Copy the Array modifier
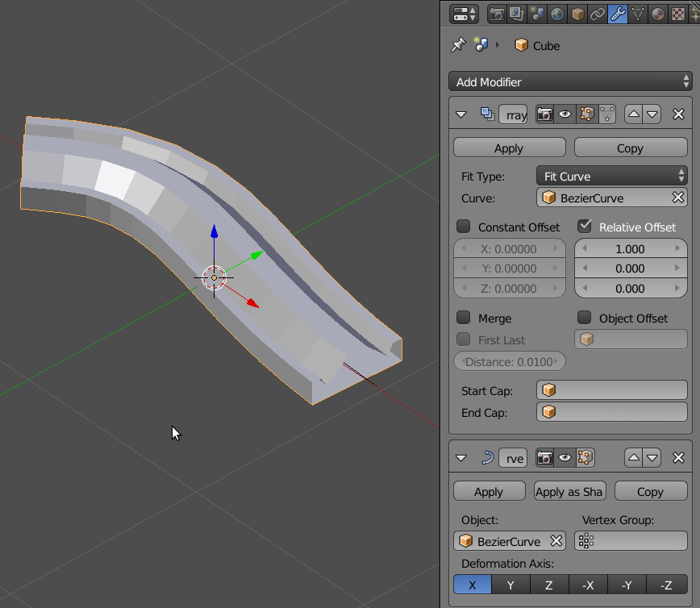This screenshot has width=700, height=608. (x=631, y=148)
